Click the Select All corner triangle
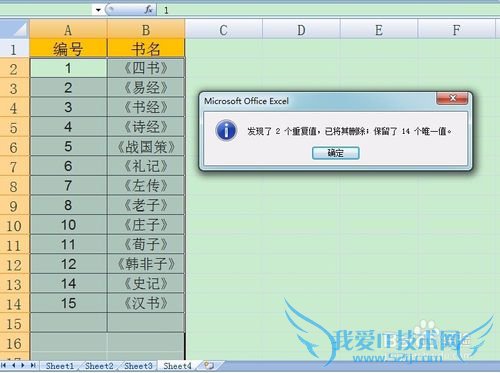 (x=15, y=29)
